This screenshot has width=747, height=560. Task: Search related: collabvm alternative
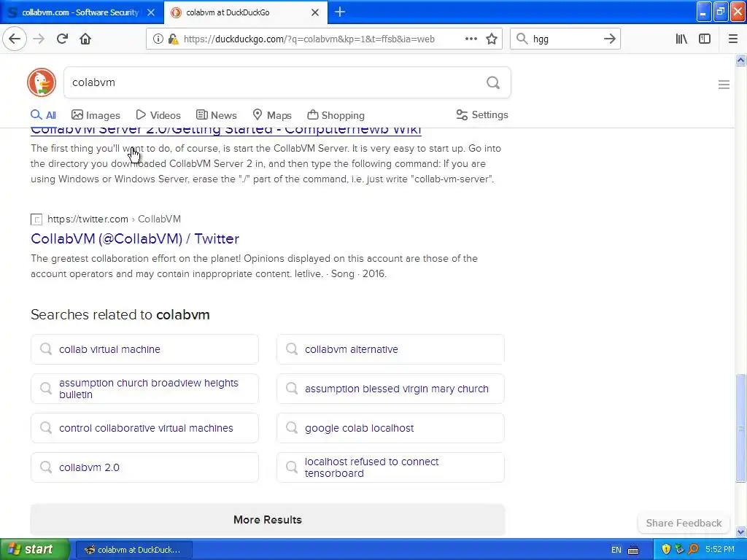(391, 349)
